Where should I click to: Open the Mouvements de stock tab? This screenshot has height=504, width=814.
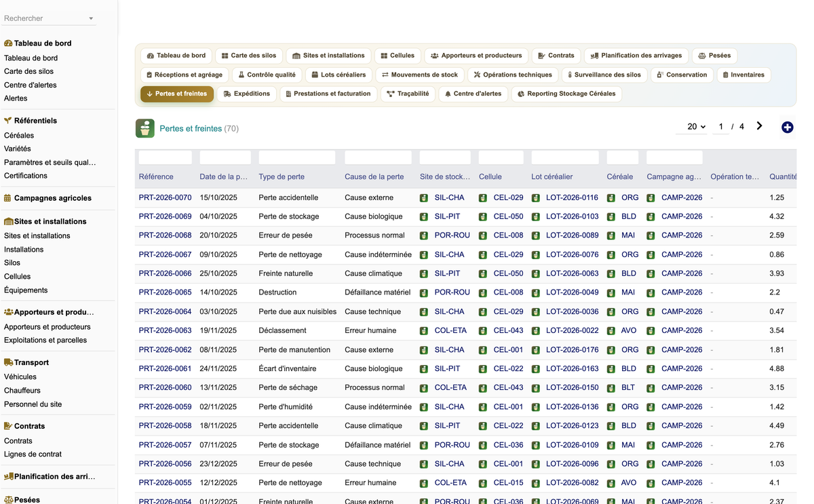click(420, 75)
